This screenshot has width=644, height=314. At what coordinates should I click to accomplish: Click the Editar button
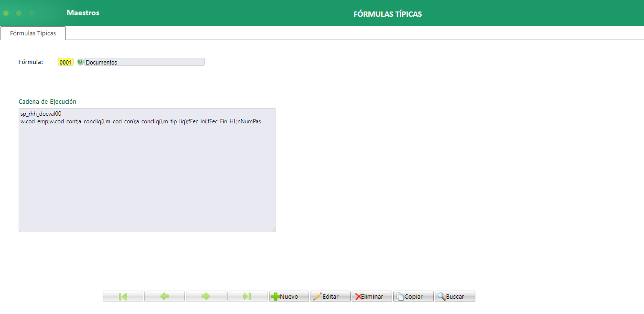coord(331,296)
